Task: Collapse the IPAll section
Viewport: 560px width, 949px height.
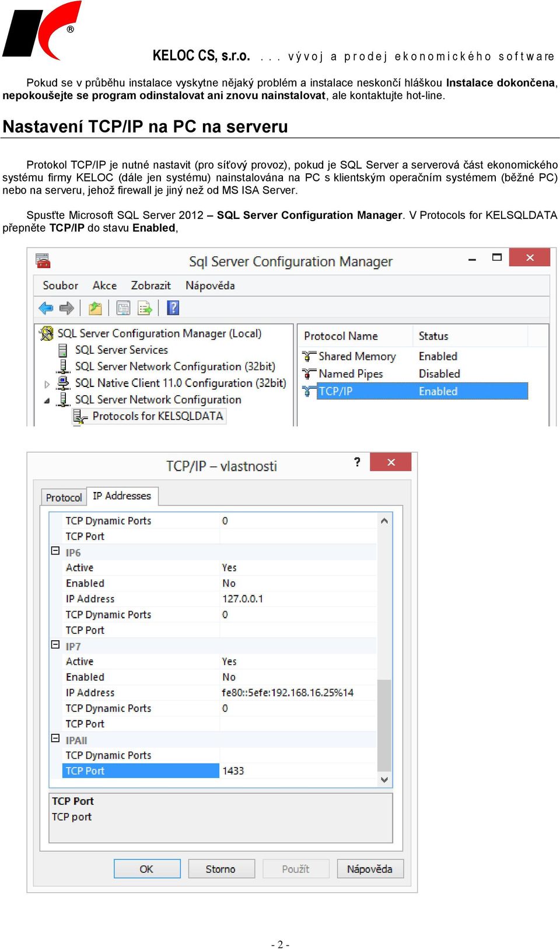Action: pos(55,738)
